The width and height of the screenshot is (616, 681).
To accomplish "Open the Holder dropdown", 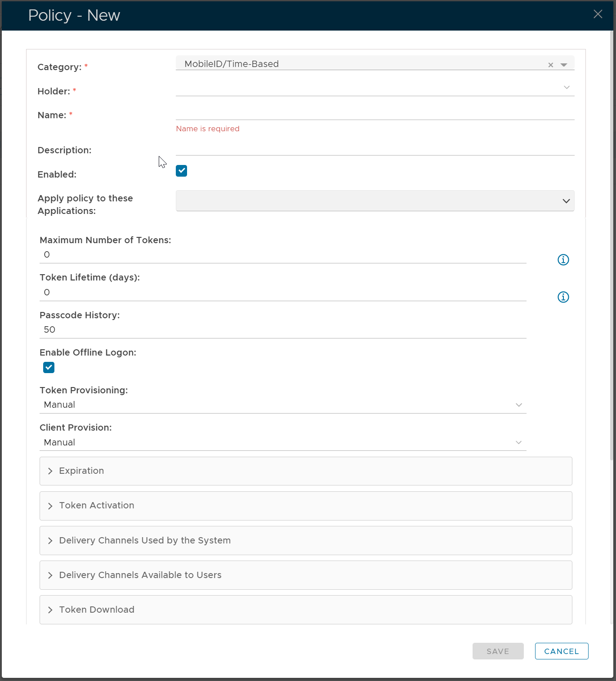I will coord(375,88).
